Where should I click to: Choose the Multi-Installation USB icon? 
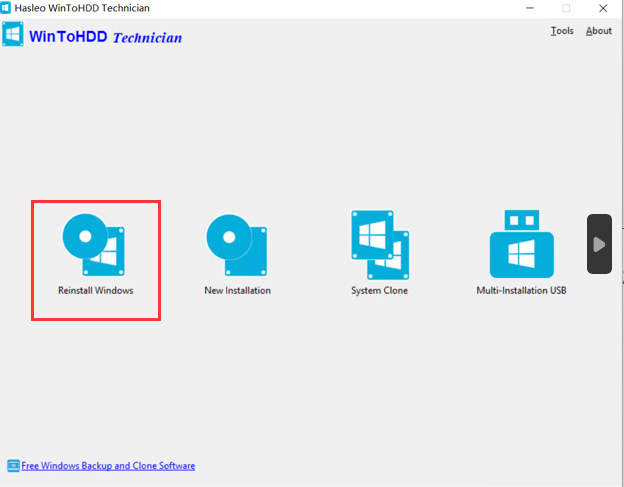coord(521,244)
